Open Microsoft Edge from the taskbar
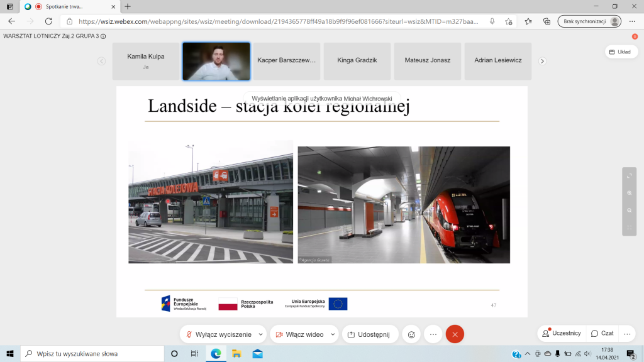The image size is (644, 362). pos(216,353)
